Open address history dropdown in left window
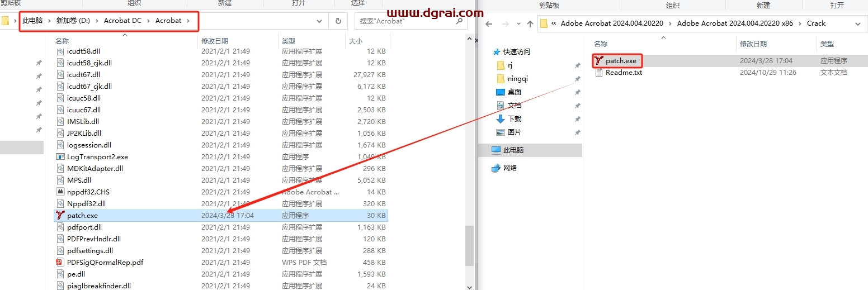 coord(319,21)
